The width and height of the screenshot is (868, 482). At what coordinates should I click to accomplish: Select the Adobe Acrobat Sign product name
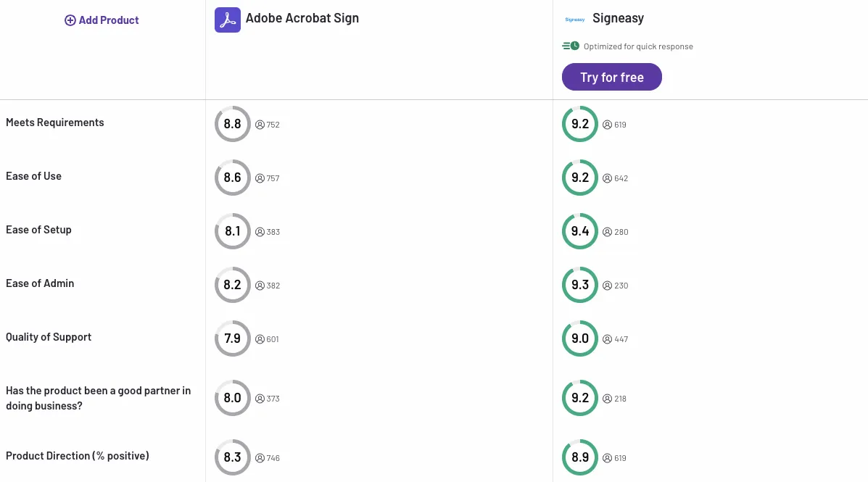coord(302,17)
